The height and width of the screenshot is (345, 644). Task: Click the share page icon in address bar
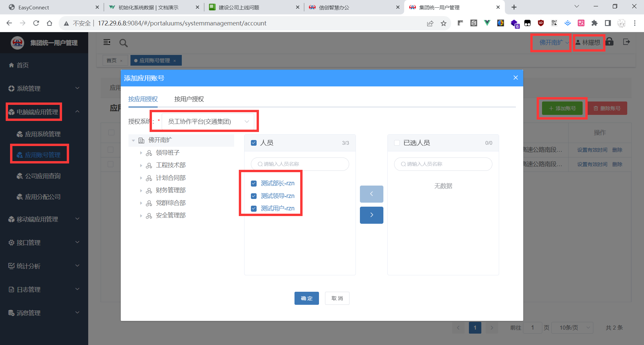(430, 23)
